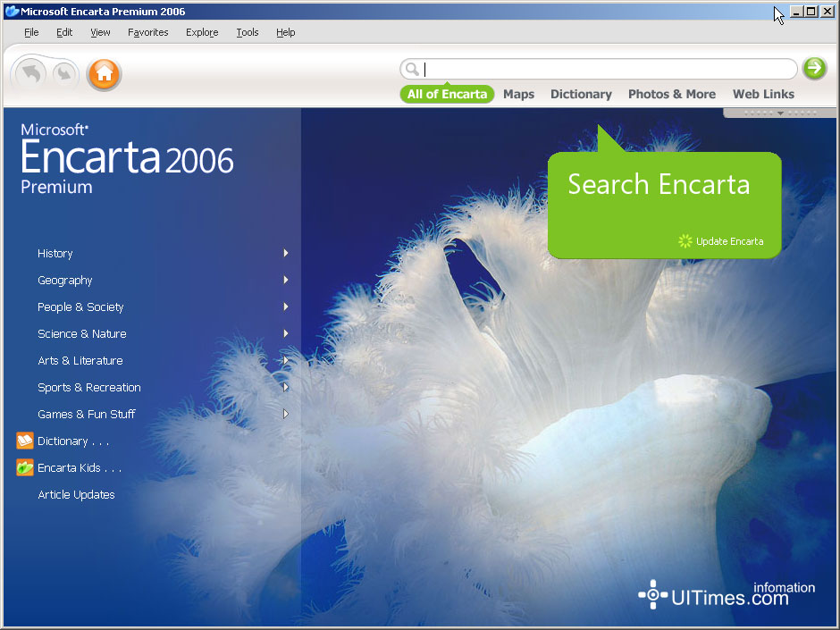Click the Search Encarta heading
This screenshot has height=630, width=840.
pyautogui.click(x=659, y=184)
